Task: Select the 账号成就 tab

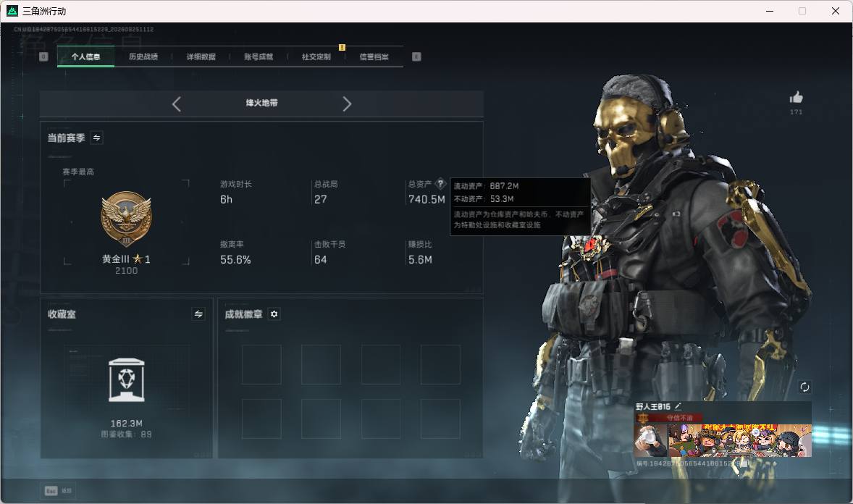Action: [x=259, y=56]
